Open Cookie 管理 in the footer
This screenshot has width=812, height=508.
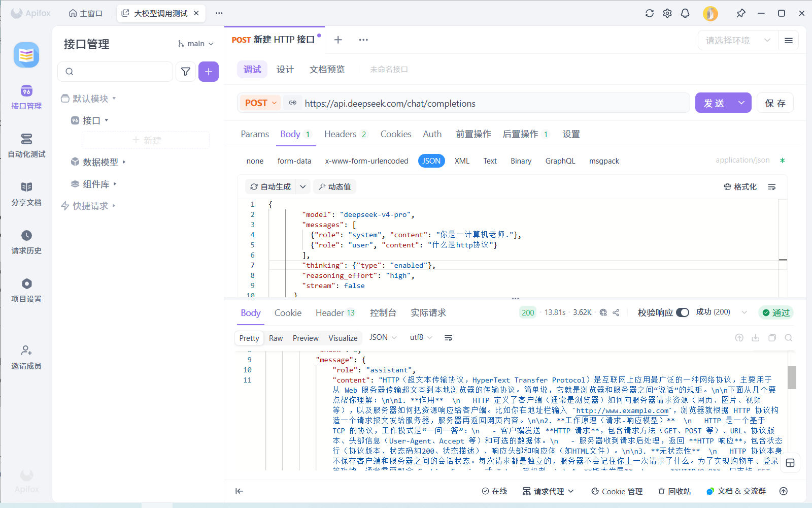[617, 491]
